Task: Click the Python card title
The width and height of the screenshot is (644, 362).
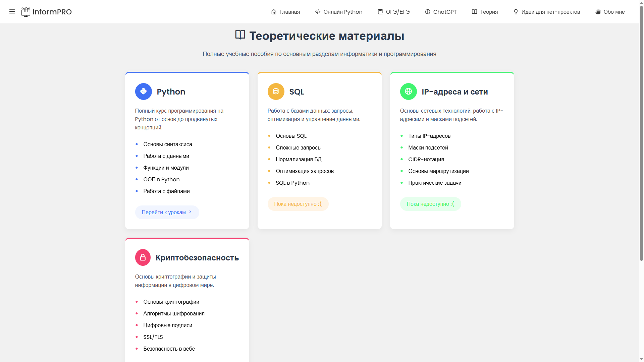Action: pos(171,92)
